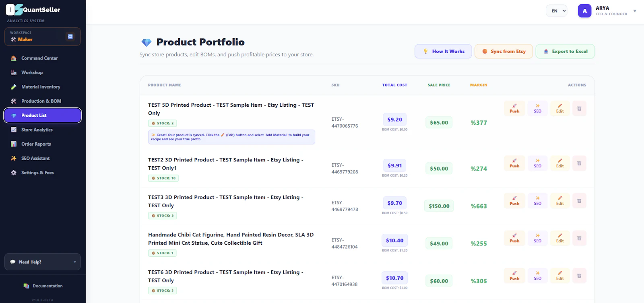Expand the Need Help? dropdown
The image size is (644, 303).
[x=43, y=262]
